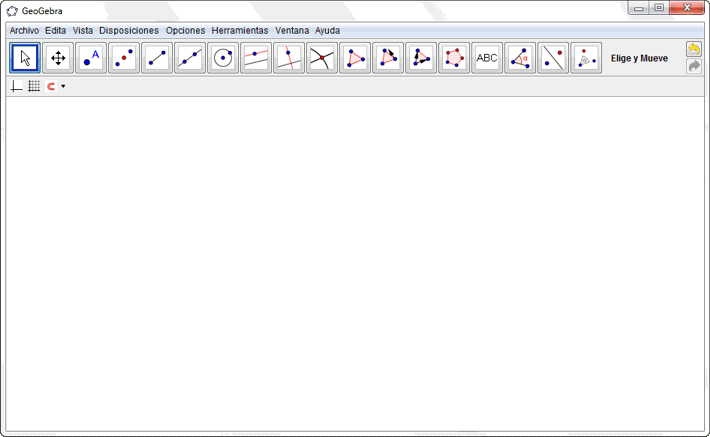710x437 pixels.
Task: Select the angle measurement tool
Action: [520, 58]
